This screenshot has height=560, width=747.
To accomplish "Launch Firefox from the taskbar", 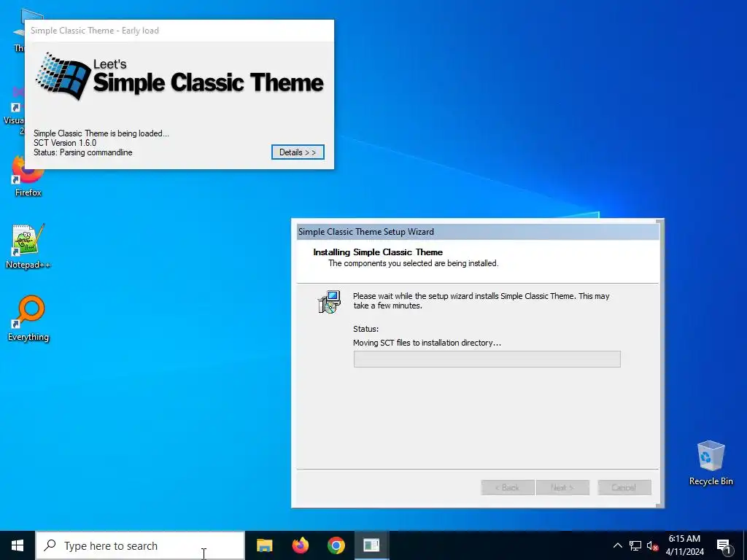I will click(x=300, y=545).
